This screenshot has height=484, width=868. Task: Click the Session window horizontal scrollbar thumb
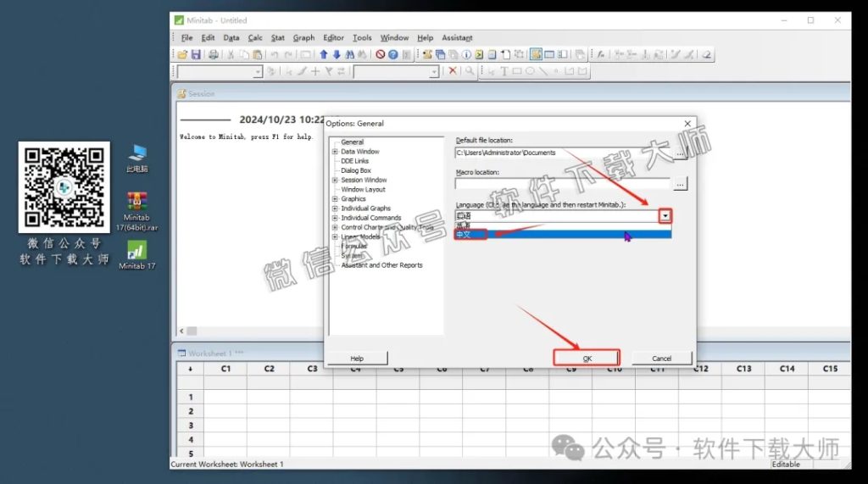tap(192, 331)
